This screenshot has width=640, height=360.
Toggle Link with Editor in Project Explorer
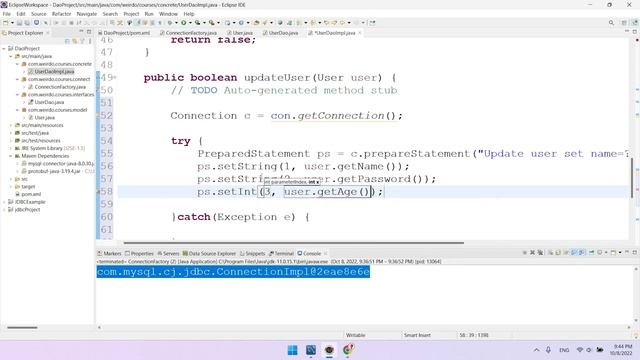[75, 41]
